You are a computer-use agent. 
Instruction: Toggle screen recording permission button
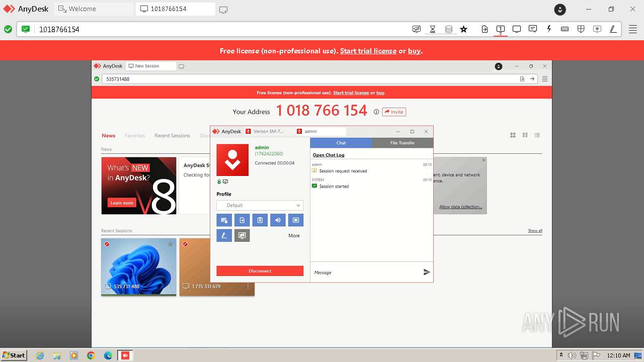tap(296, 220)
